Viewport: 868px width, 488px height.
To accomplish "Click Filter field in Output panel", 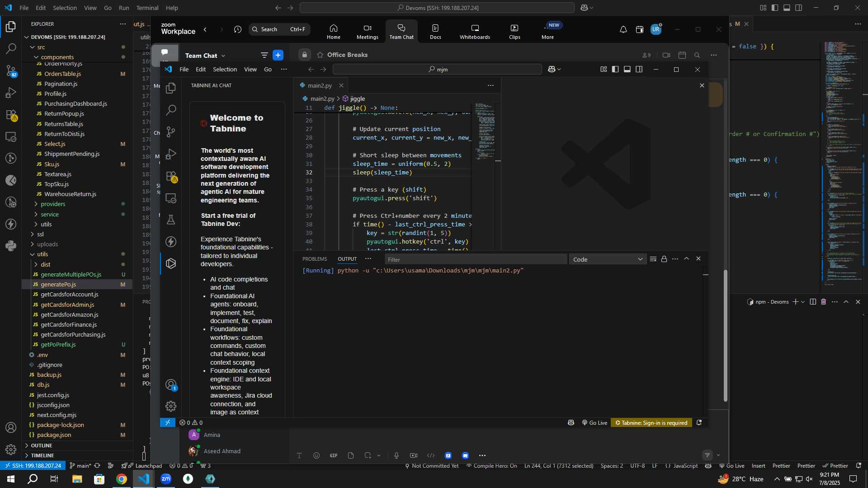I will tap(476, 259).
